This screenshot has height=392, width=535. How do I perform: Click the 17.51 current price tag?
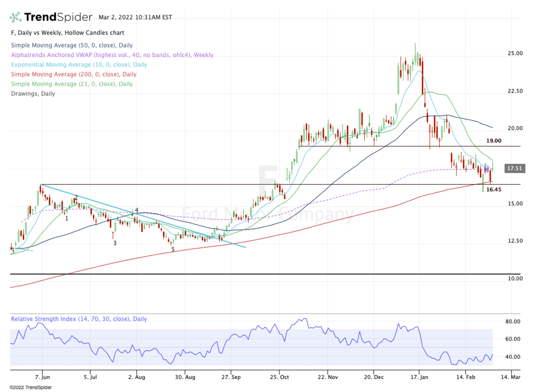click(x=514, y=168)
